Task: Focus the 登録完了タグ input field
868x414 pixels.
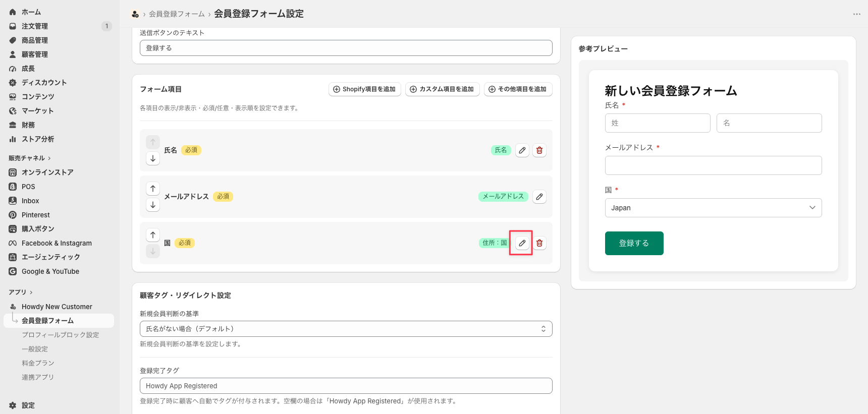Action: (346, 386)
